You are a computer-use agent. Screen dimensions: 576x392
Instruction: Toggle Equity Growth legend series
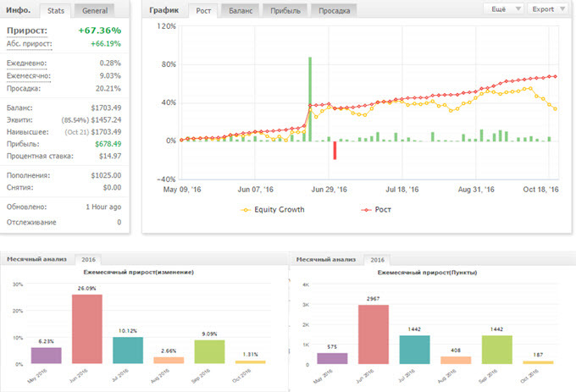pos(273,210)
